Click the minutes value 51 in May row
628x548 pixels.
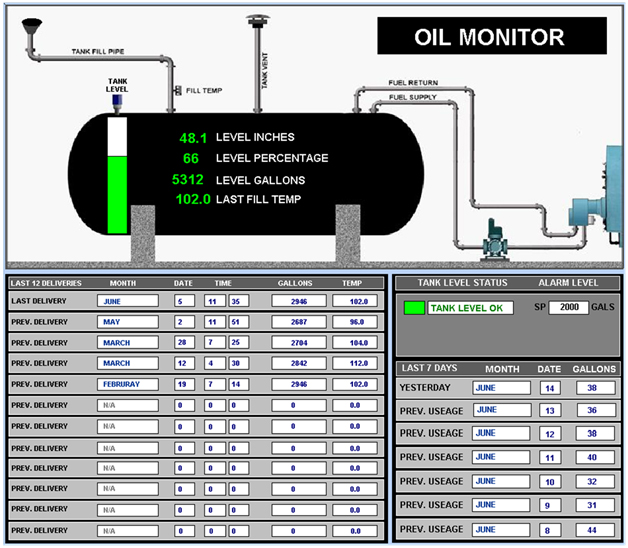pos(239,322)
